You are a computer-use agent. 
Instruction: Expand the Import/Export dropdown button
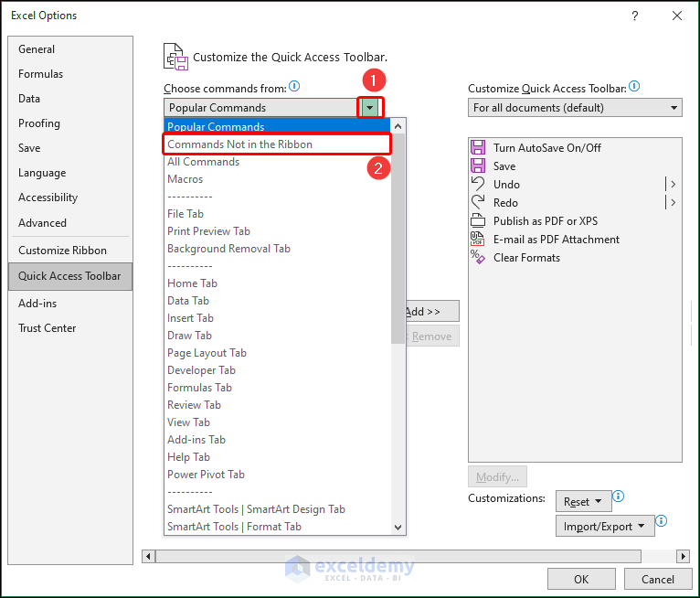click(x=605, y=526)
